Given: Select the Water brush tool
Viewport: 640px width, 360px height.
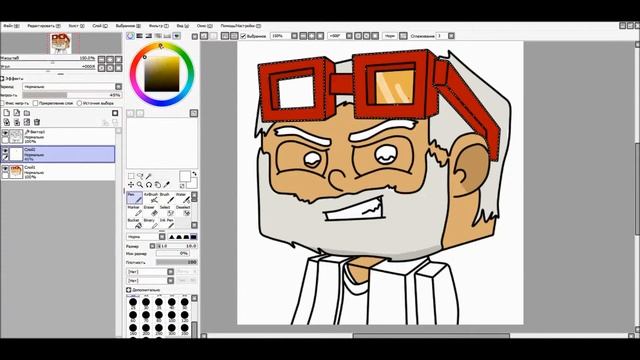Looking at the screenshot, I should point(182,198).
